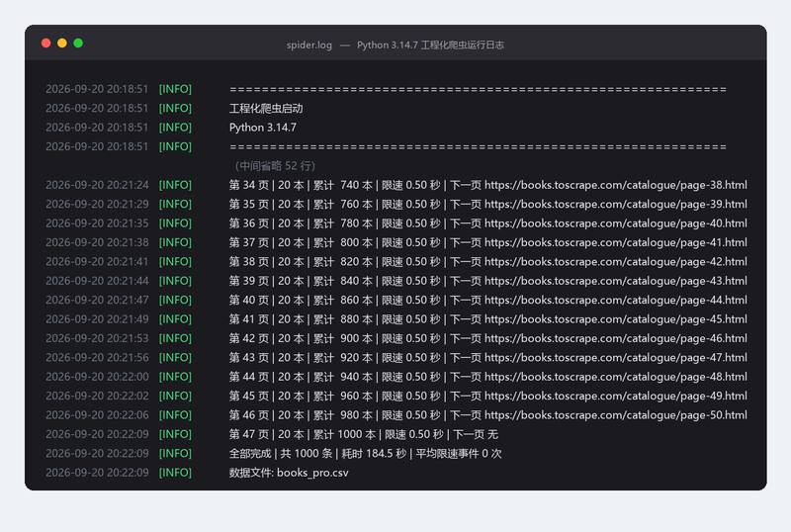Click the Python 3.14.7 log line text
Viewport: 791px width, 532px height.
pyautogui.click(x=263, y=128)
